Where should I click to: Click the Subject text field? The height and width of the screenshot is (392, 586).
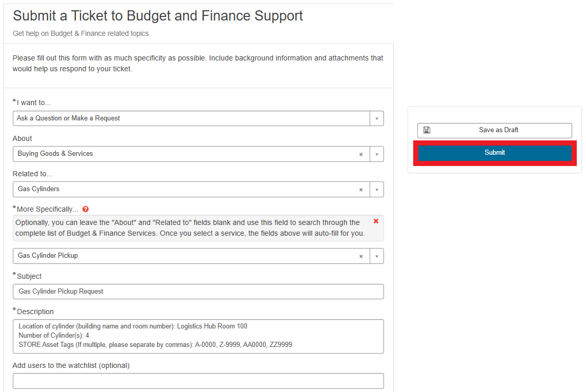click(198, 292)
